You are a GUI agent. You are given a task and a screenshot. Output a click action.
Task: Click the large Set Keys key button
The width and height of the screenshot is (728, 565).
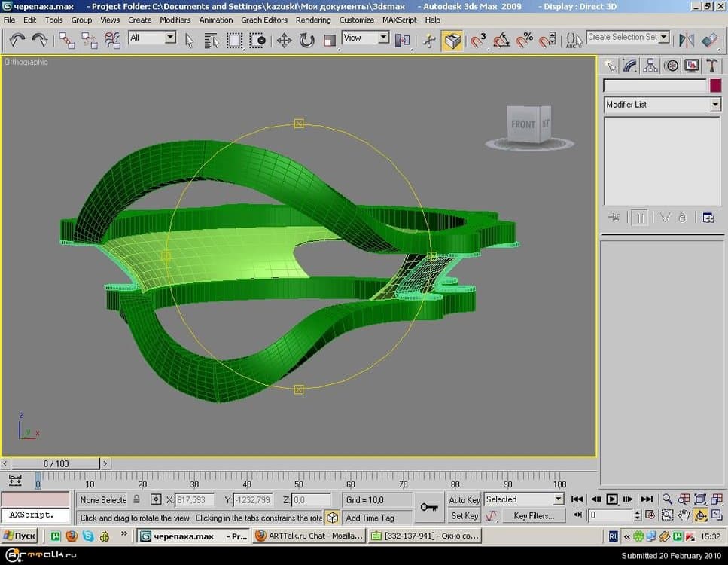click(x=429, y=507)
